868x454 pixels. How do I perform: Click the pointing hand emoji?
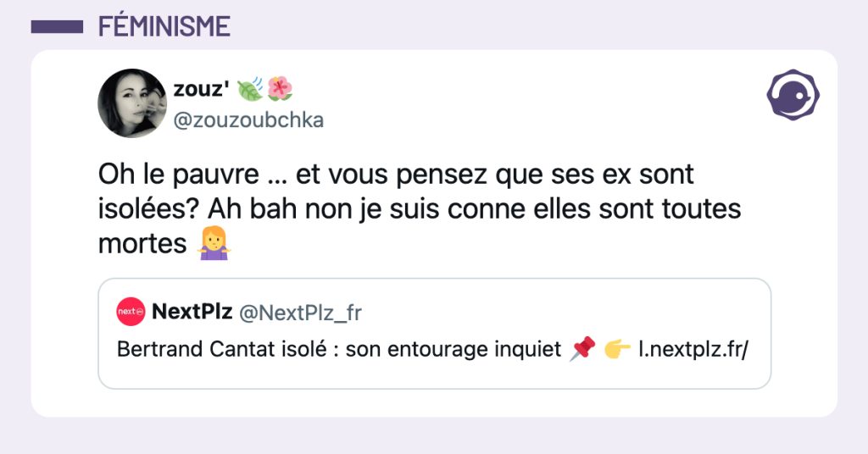pyautogui.click(x=617, y=349)
